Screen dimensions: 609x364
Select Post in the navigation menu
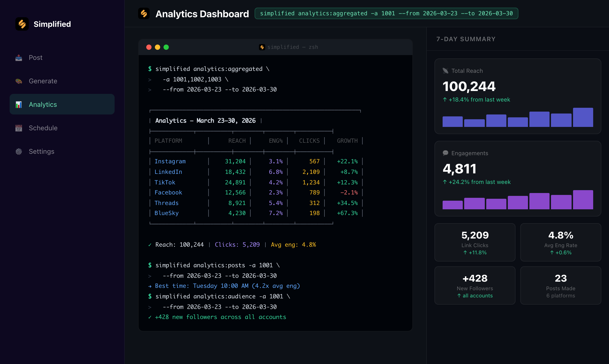click(36, 57)
